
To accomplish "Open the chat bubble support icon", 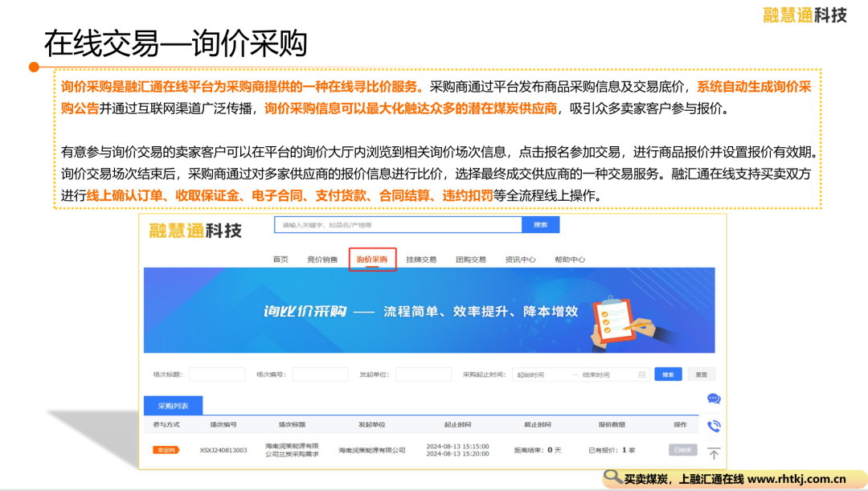I will [714, 399].
